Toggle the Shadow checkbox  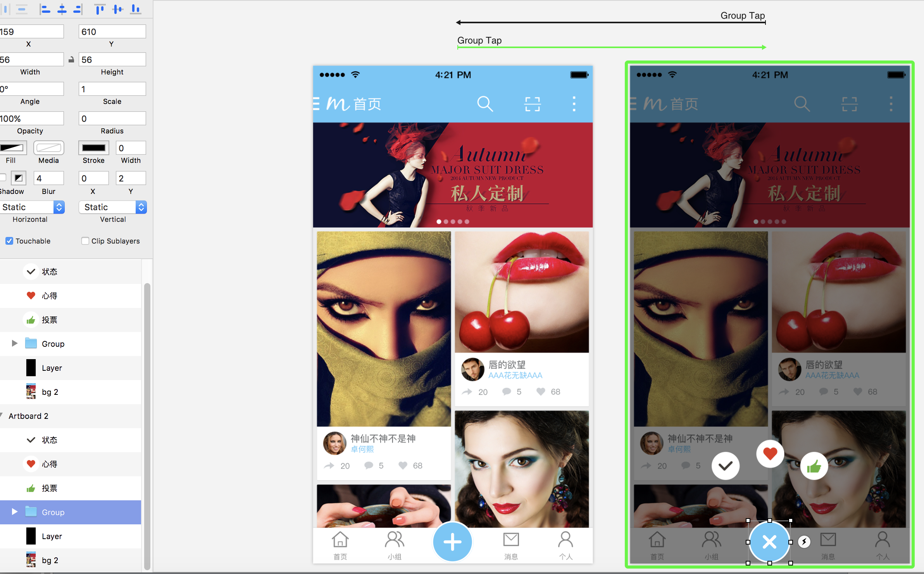click(x=3, y=178)
